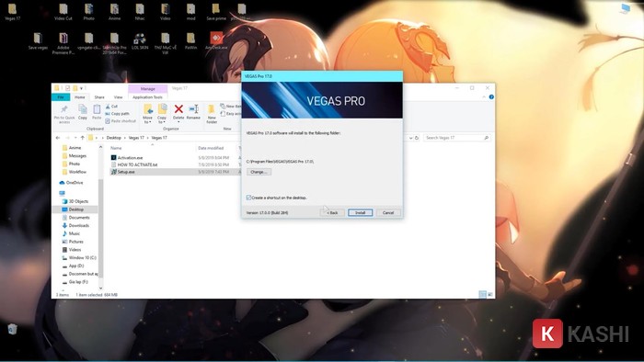Open the Quick Access Toolbar customize dropdown arrow
The width and height of the screenshot is (644, 362).
click(81, 88)
